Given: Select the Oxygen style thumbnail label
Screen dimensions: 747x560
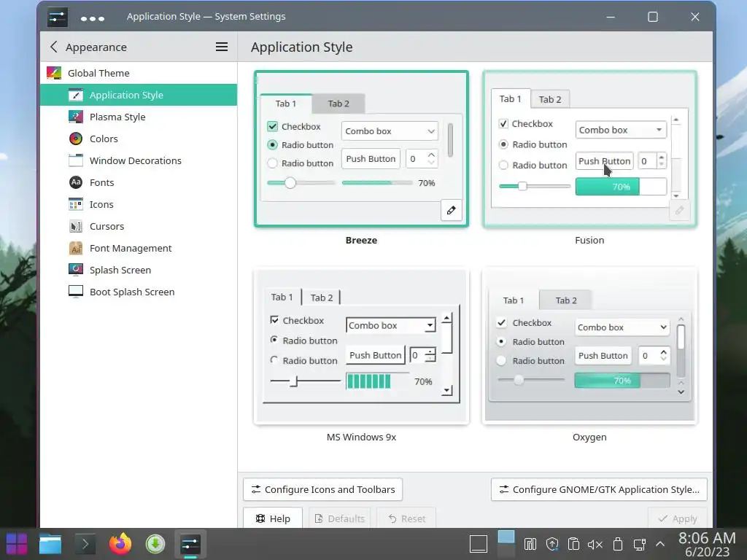Looking at the screenshot, I should pos(589,437).
